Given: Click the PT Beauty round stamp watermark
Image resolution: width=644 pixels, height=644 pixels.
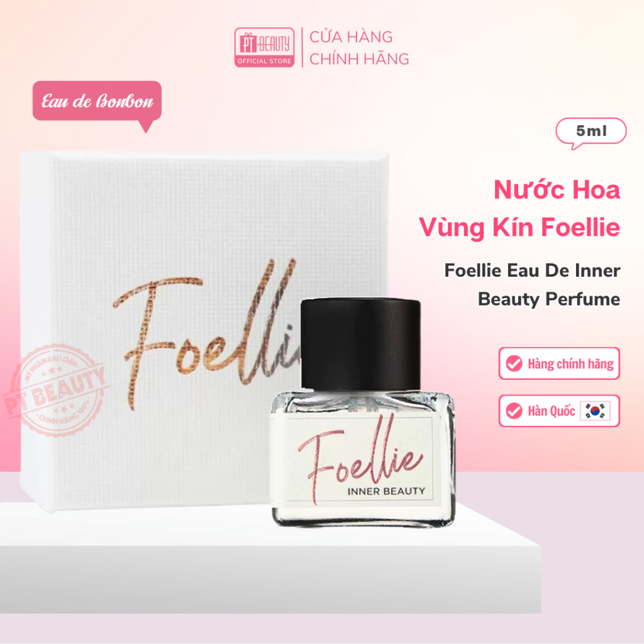Looking at the screenshot, I should coord(56,391).
